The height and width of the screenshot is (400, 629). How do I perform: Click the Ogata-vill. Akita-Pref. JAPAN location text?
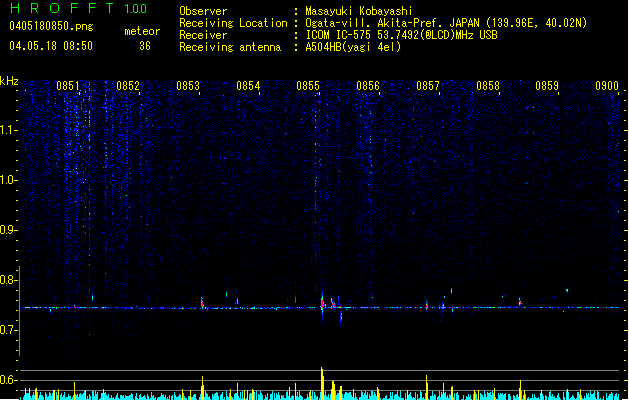(x=446, y=23)
